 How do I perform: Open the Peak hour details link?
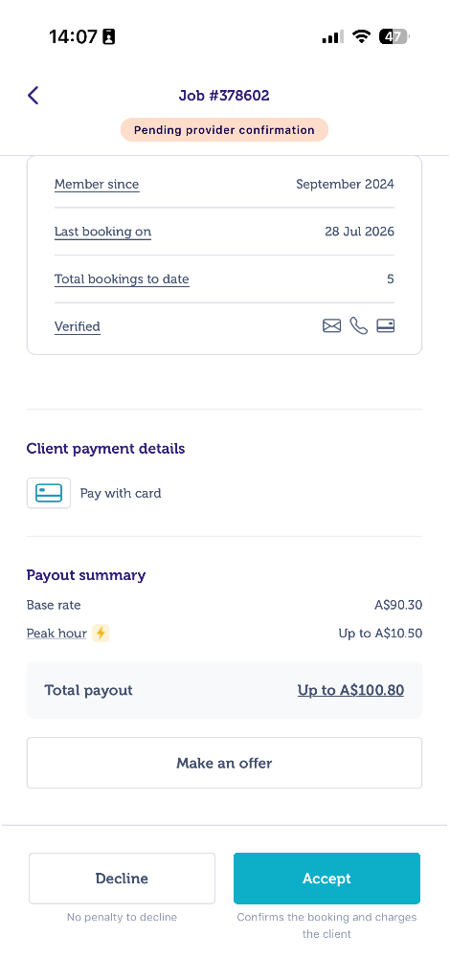pyautogui.click(x=56, y=634)
